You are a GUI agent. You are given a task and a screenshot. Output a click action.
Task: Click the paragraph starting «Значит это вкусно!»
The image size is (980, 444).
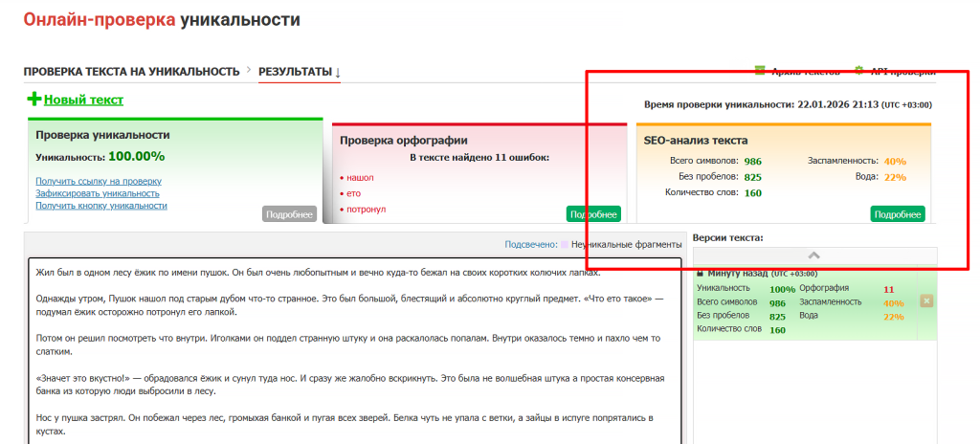click(x=349, y=385)
